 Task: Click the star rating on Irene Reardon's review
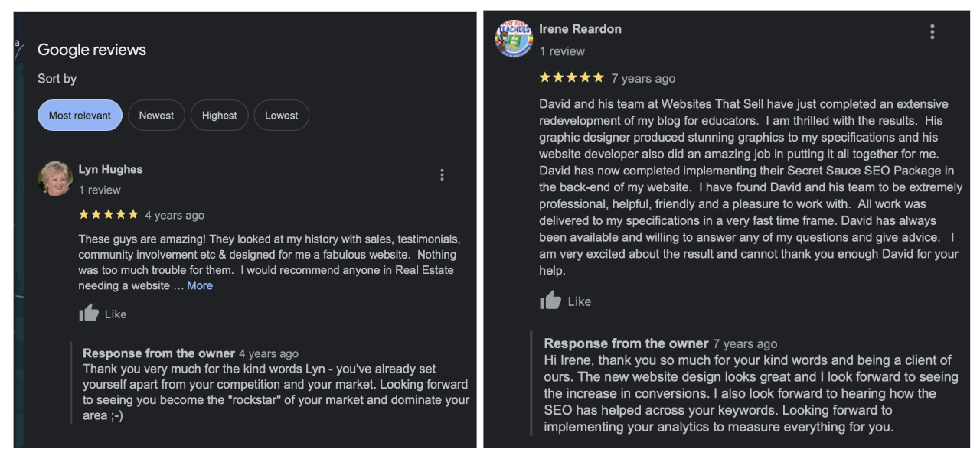point(571,77)
